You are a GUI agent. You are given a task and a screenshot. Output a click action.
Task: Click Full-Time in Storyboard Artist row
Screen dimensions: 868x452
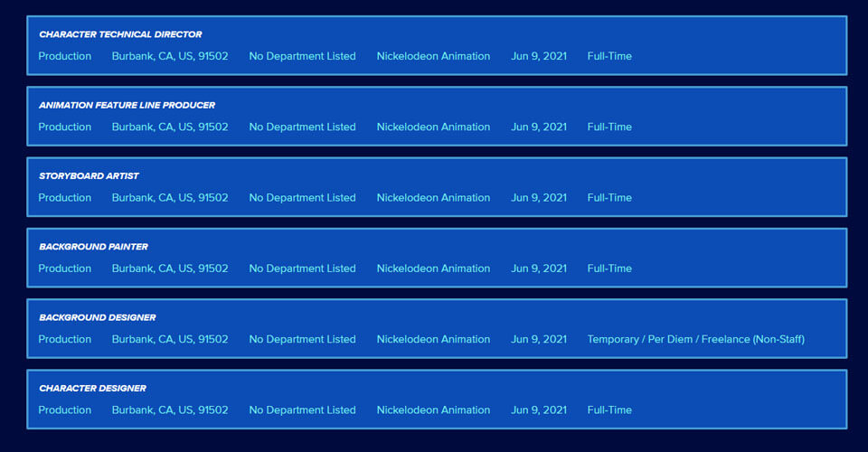(x=609, y=198)
